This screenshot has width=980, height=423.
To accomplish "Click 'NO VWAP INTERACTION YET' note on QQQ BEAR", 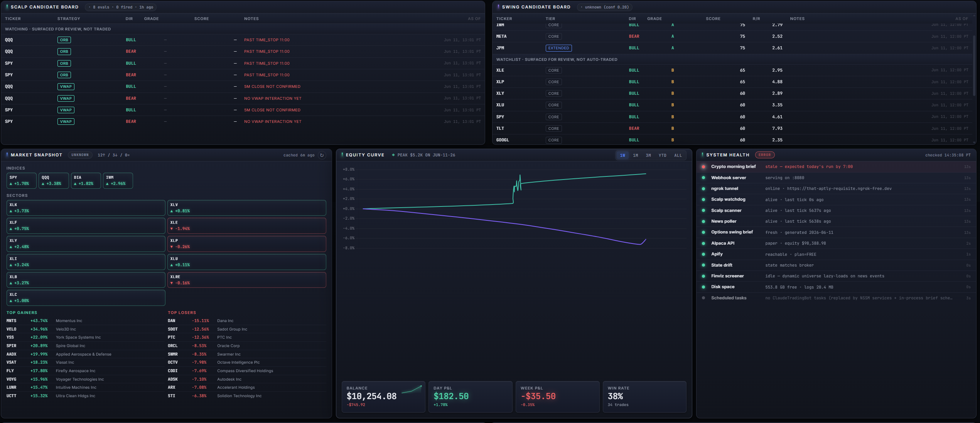I will [x=273, y=99].
